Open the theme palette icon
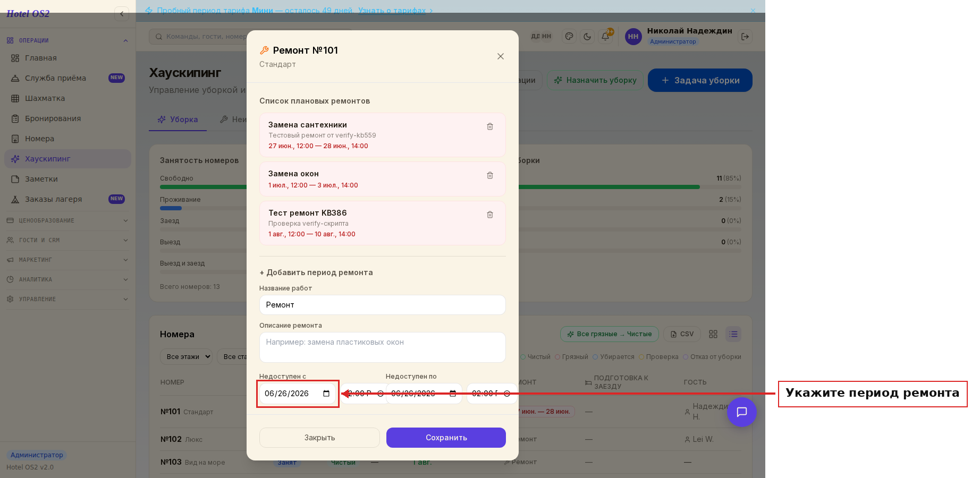The width and height of the screenshot is (980, 478). [569, 37]
